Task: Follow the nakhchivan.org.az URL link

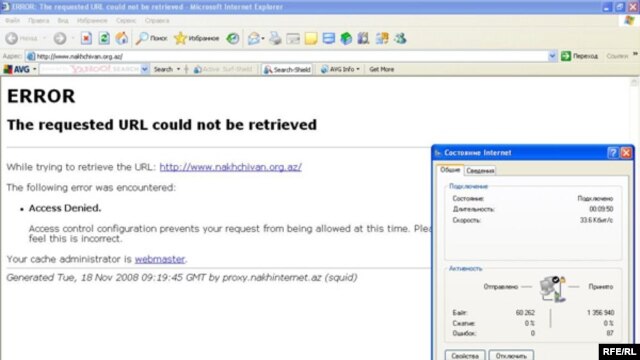Action: pyautogui.click(x=231, y=167)
